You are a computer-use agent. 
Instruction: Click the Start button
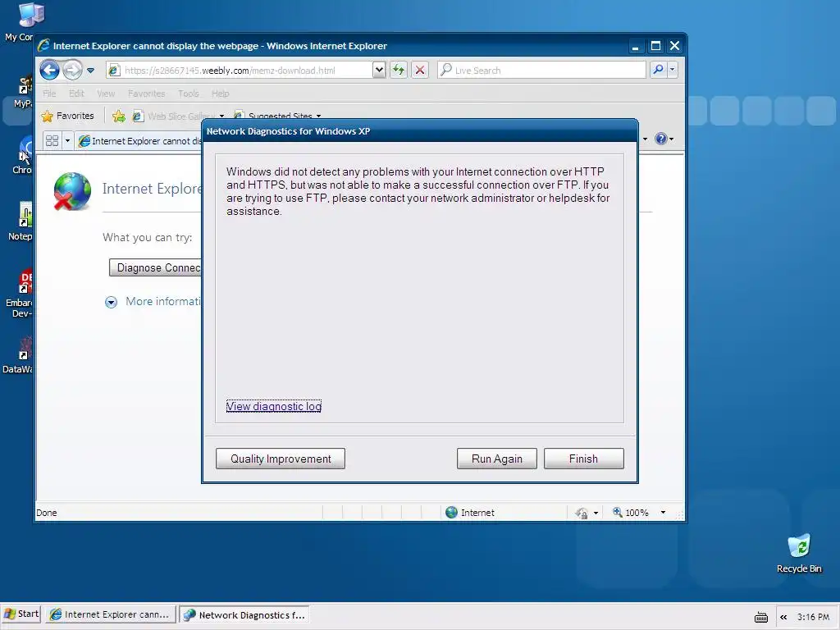pos(21,614)
